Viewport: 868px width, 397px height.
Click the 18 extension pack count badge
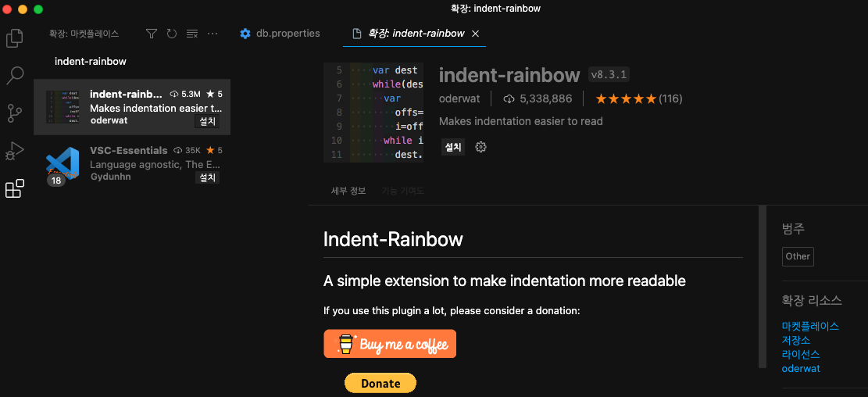(56, 180)
